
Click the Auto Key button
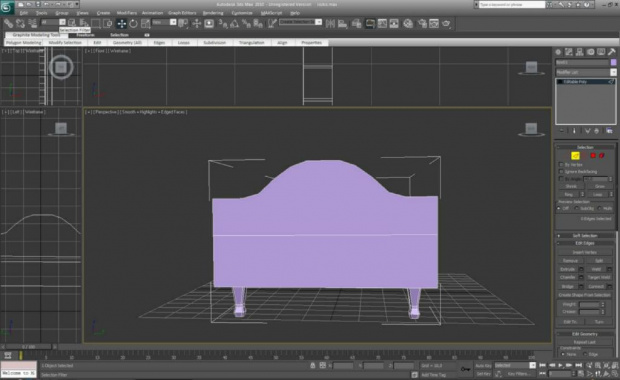tap(483, 366)
